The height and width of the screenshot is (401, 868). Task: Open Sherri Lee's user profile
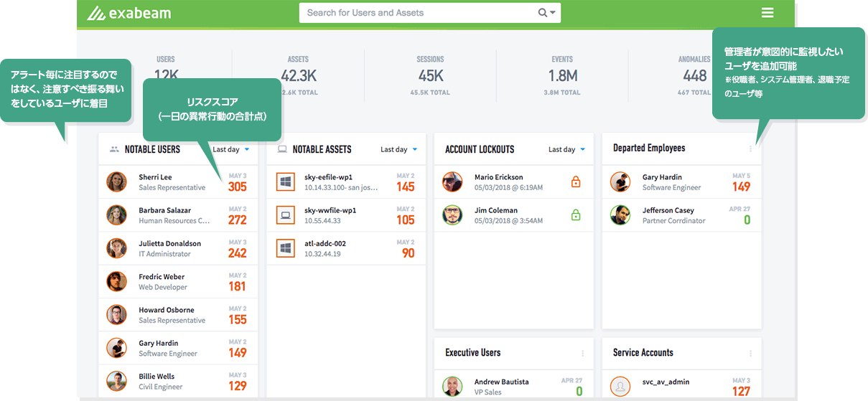(x=155, y=177)
